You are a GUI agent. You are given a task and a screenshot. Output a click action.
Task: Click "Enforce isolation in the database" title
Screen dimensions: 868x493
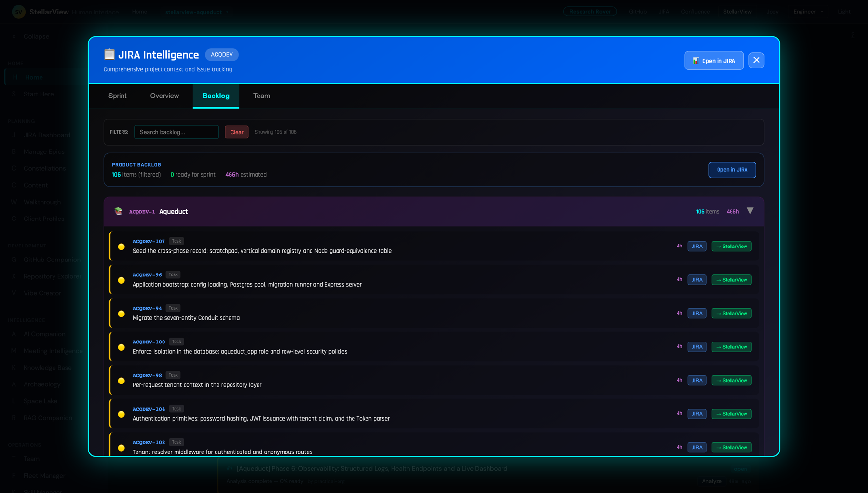[x=240, y=352]
